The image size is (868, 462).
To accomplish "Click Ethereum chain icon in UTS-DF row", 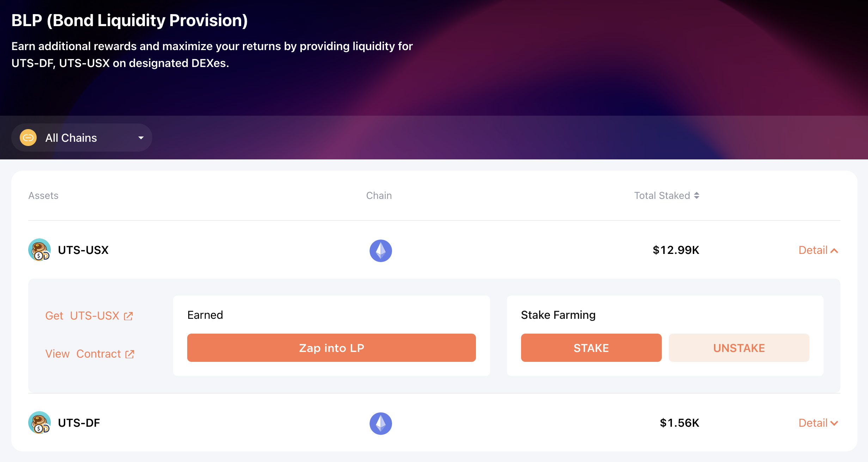I will tap(380, 424).
